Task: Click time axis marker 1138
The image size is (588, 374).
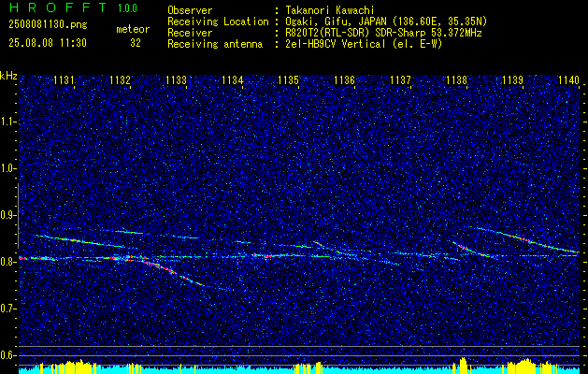Action: [457, 80]
